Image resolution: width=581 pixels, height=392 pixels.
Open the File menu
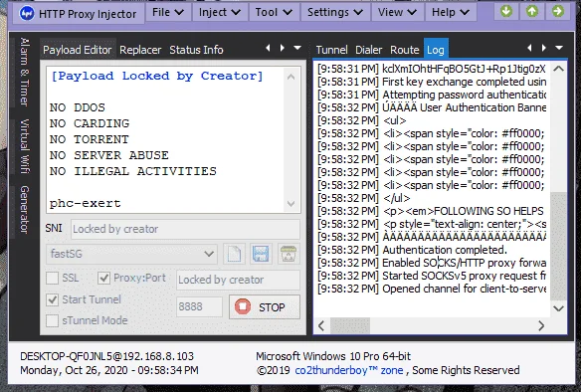168,12
